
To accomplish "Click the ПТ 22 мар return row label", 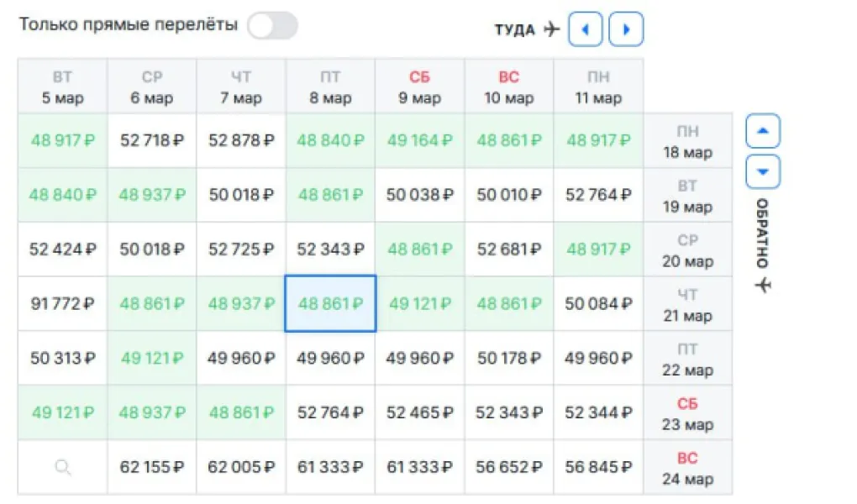I will (687, 359).
